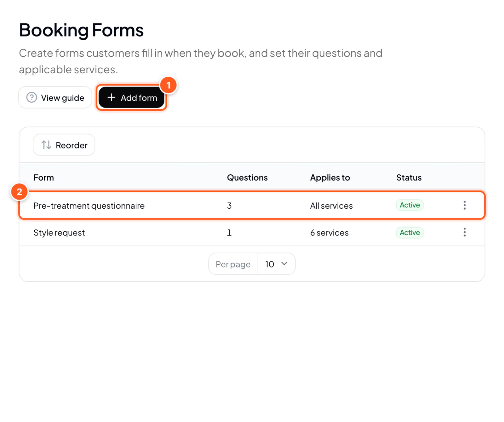Click the Reorder button
The image size is (504, 422).
[x=64, y=145]
